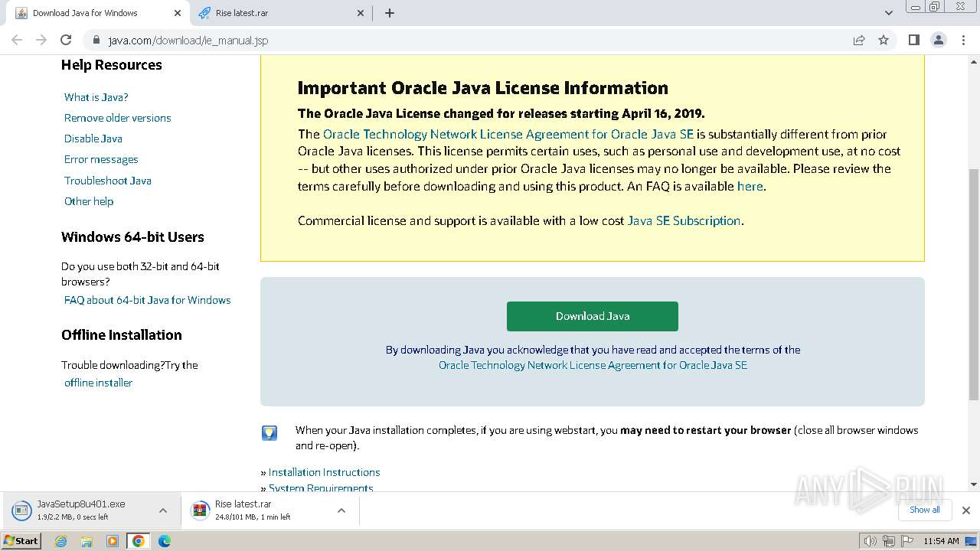Open the Remove older versions link
Viewport: 980px width, 551px height.
pos(118,118)
